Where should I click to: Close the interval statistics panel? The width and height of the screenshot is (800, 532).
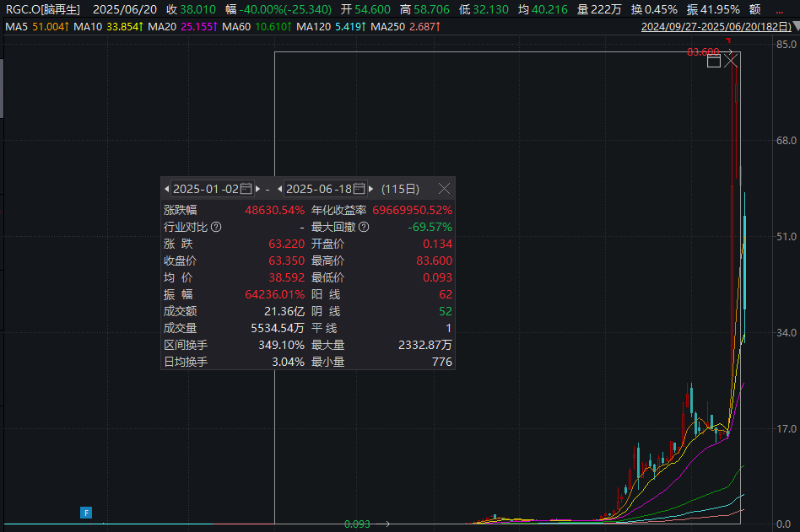pos(444,189)
